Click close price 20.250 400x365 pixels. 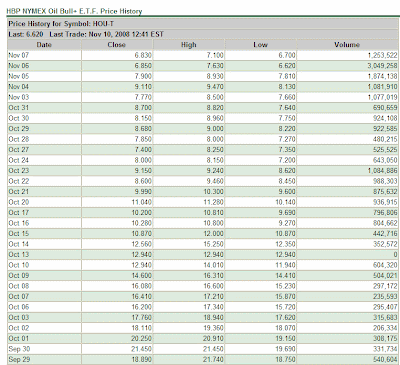tap(141, 339)
